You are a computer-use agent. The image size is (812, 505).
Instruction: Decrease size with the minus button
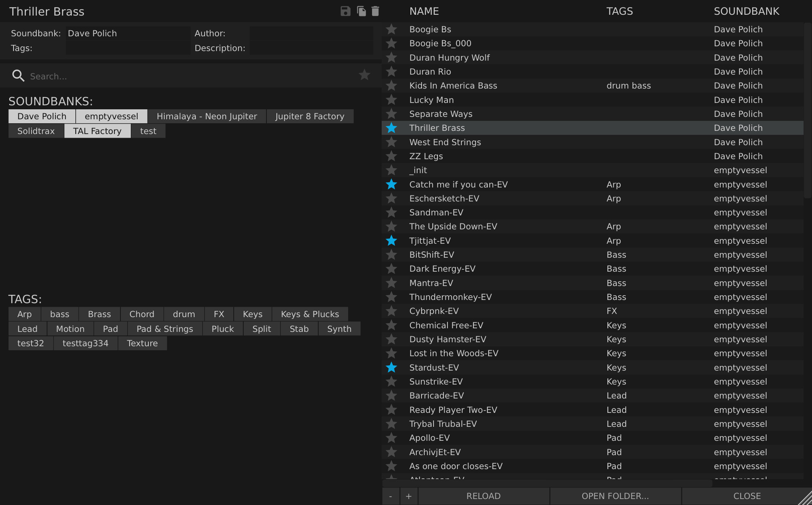(x=390, y=496)
